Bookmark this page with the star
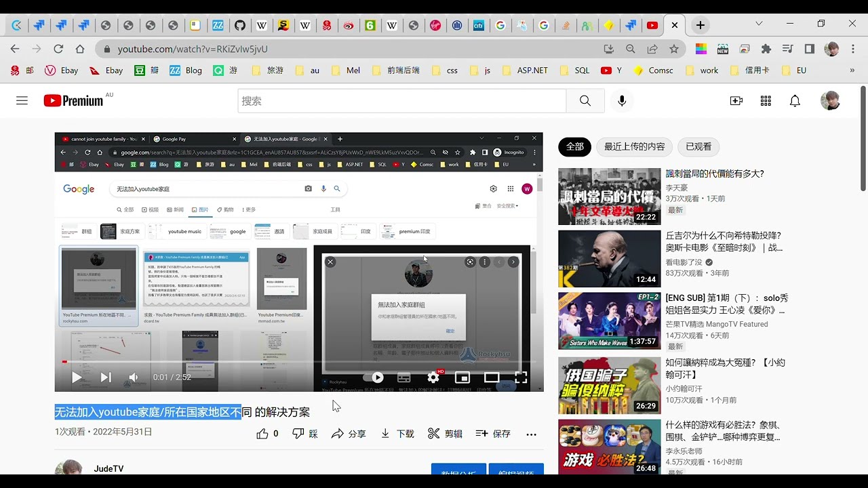Image resolution: width=868 pixels, height=488 pixels. 673,49
